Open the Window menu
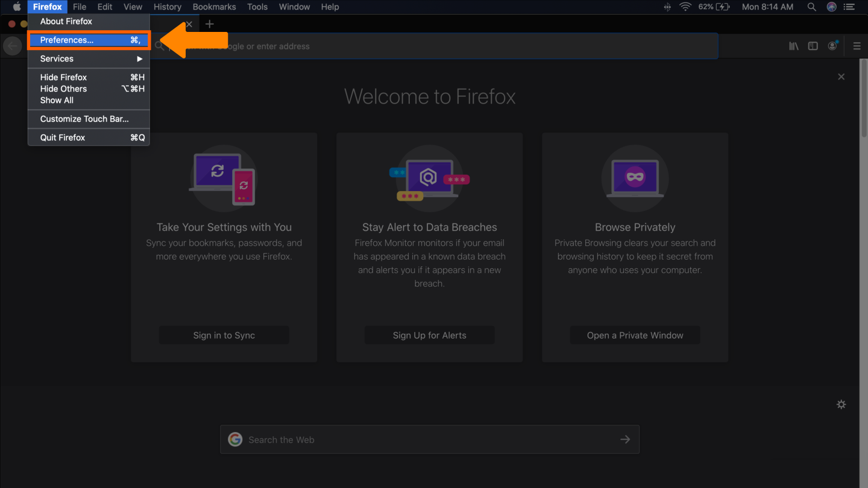The width and height of the screenshot is (868, 488). 294,7
